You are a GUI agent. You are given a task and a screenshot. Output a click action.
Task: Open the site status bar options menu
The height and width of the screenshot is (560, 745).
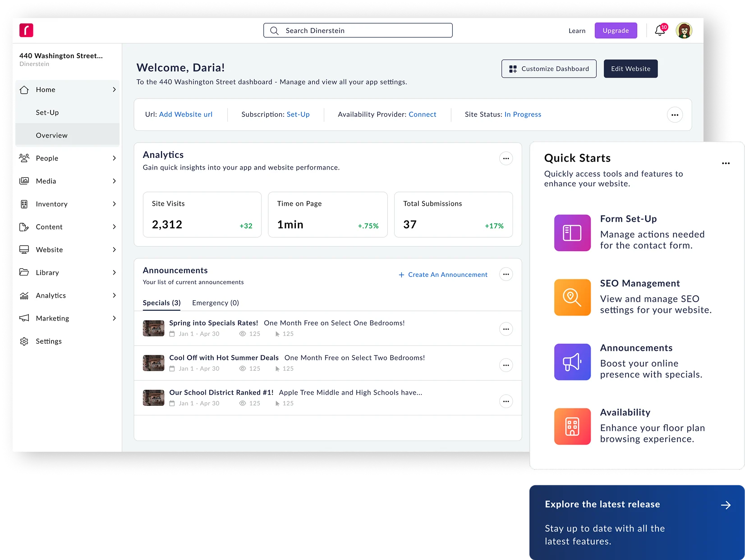pyautogui.click(x=675, y=115)
